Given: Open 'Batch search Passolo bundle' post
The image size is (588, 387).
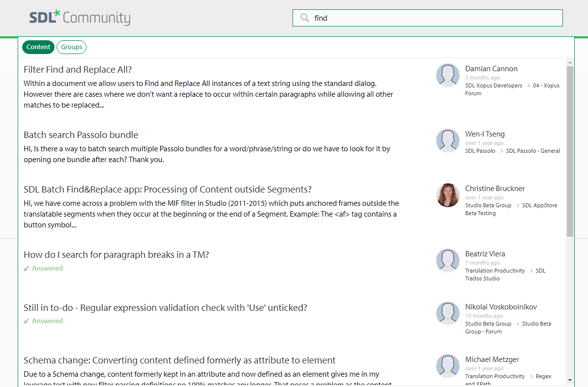Looking at the screenshot, I should (81, 135).
